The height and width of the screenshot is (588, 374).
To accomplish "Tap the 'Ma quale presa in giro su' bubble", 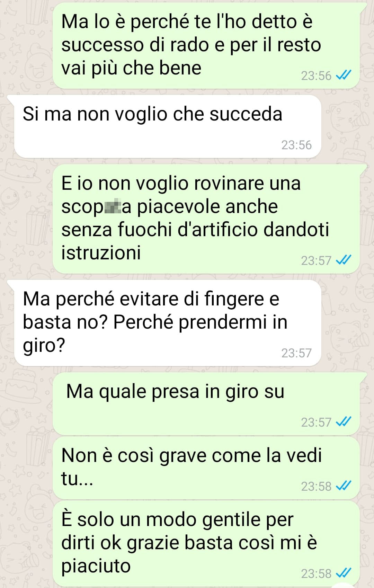I will 206,404.
